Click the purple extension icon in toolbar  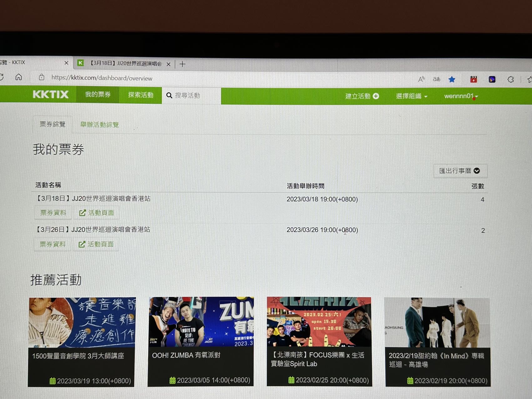tap(492, 79)
